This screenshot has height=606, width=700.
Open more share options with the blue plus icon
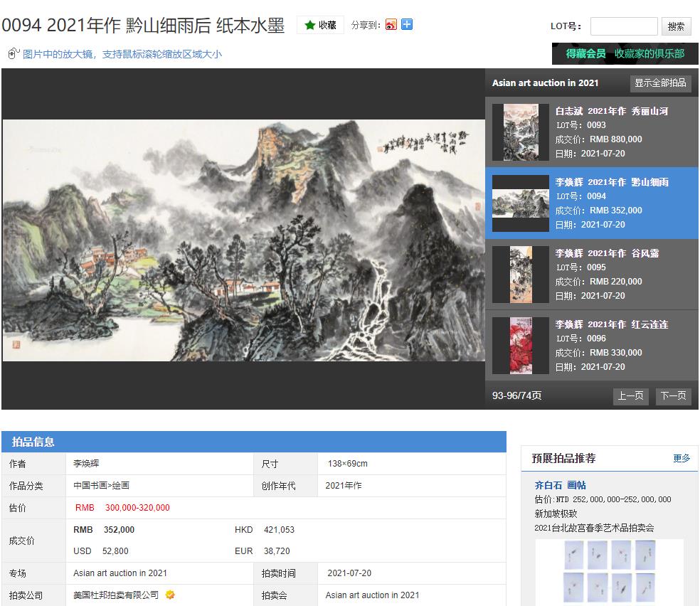tap(406, 24)
